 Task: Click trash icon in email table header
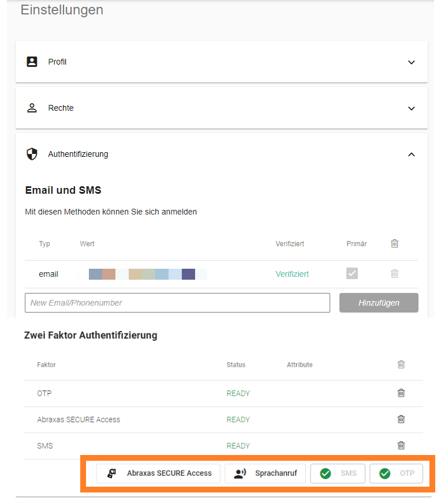coord(395,243)
